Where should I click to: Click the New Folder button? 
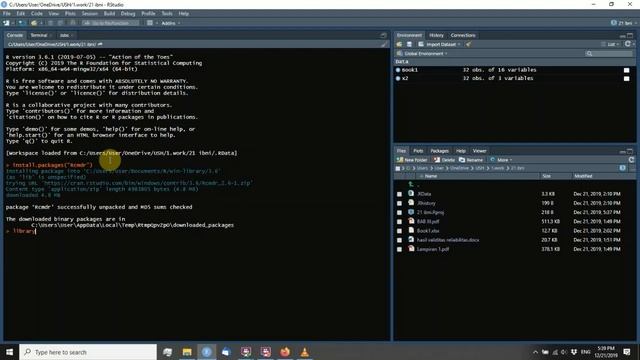(x=412, y=160)
